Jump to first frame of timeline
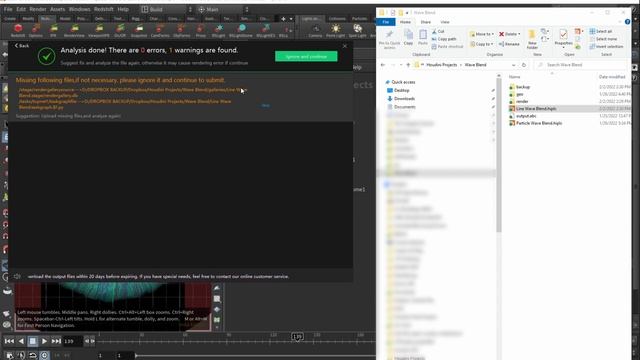Viewport: 640px width, 360px height. tap(9, 341)
